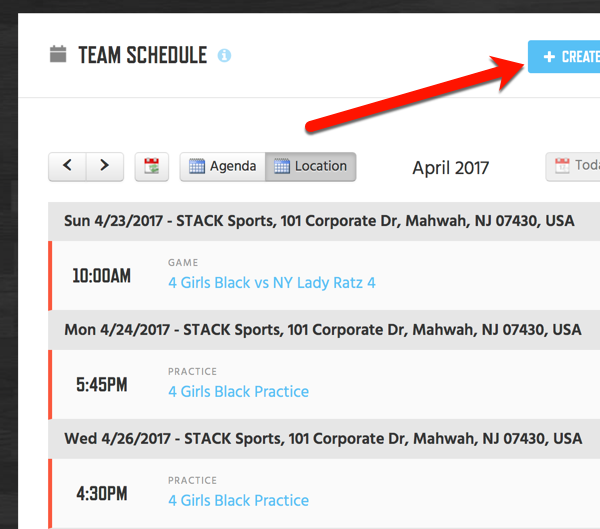600x529 pixels.
Task: Open 4 Girls Black Practice on Mon 4/24
Action: pyautogui.click(x=238, y=392)
